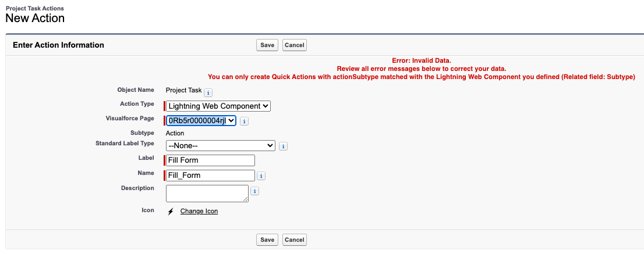
Task: Expand the Visualforce Page ID dropdown
Action: 201,120
